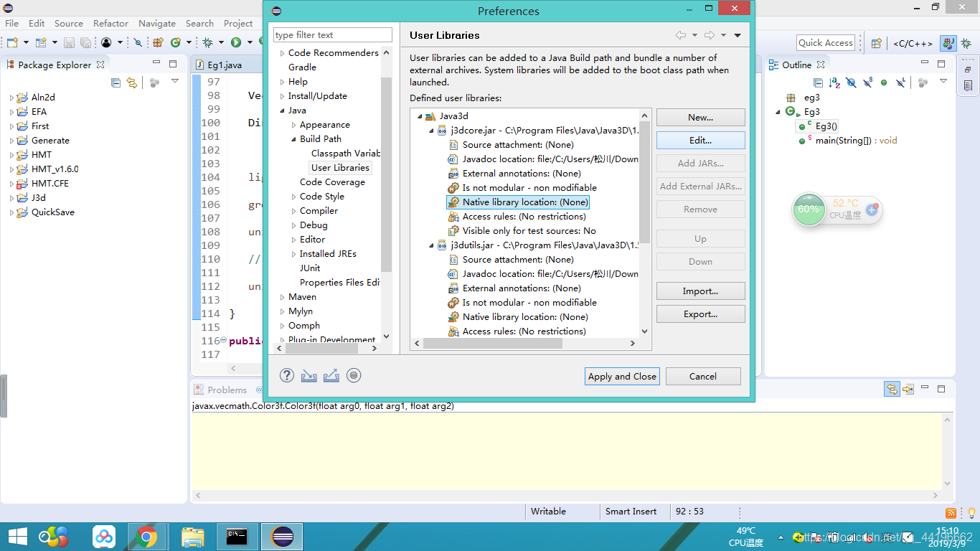Collapse the j3dutils.jar library entry
The height and width of the screenshot is (551, 980).
(x=431, y=245)
